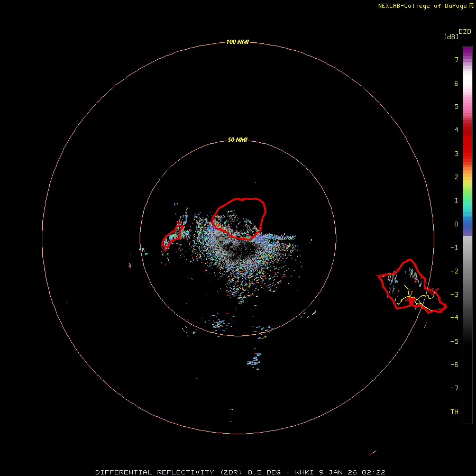
Task: Click the 100 NMI range ring label
Action: [237, 42]
